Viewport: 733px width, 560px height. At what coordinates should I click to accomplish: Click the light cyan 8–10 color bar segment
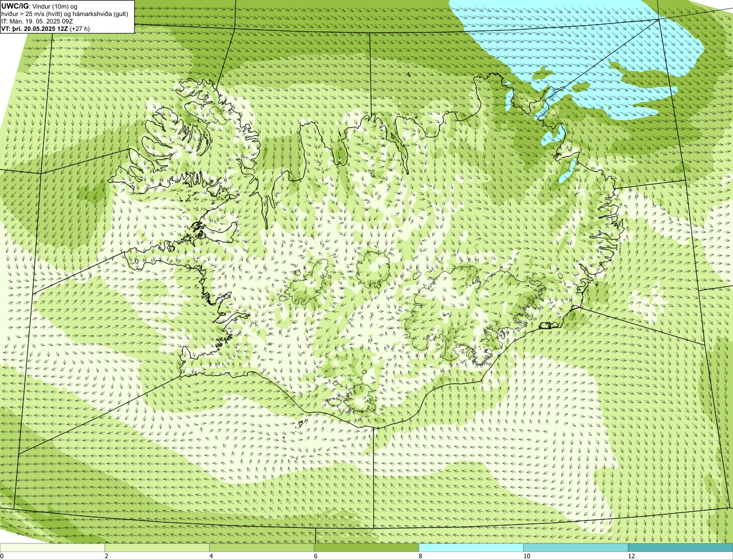coord(471,548)
